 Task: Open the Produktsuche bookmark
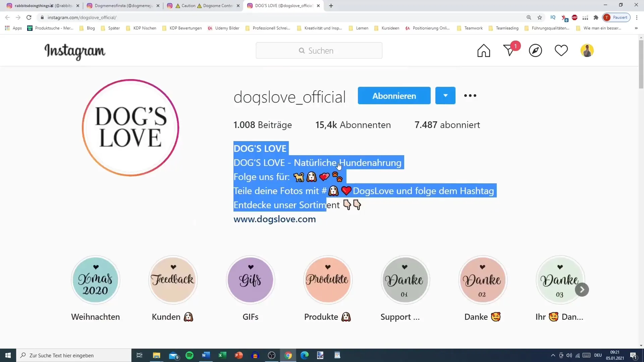click(50, 28)
